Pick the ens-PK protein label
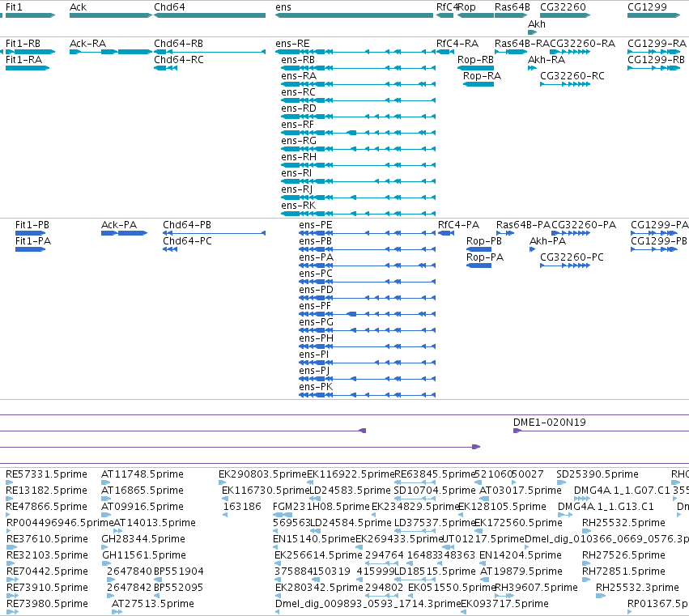The image size is (689, 616). [316, 387]
